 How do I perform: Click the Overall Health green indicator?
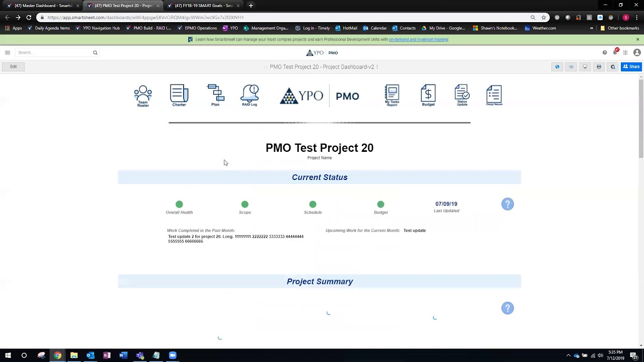tap(179, 204)
